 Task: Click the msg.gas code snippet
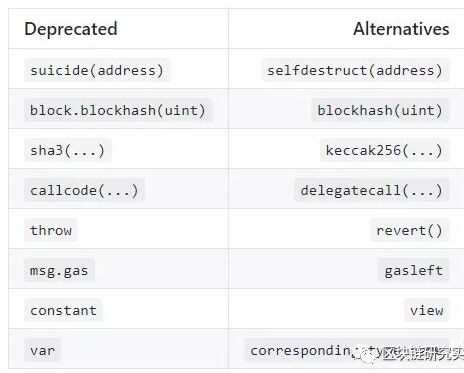coord(59,270)
